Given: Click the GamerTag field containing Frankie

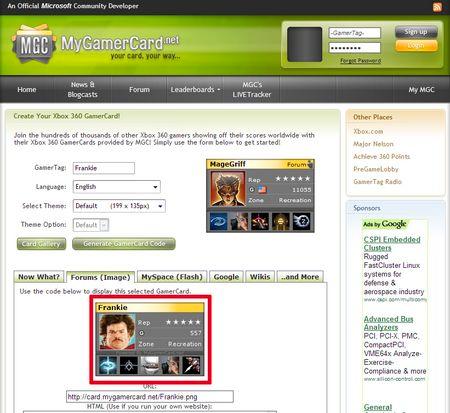Looking at the screenshot, I should coord(104,168).
